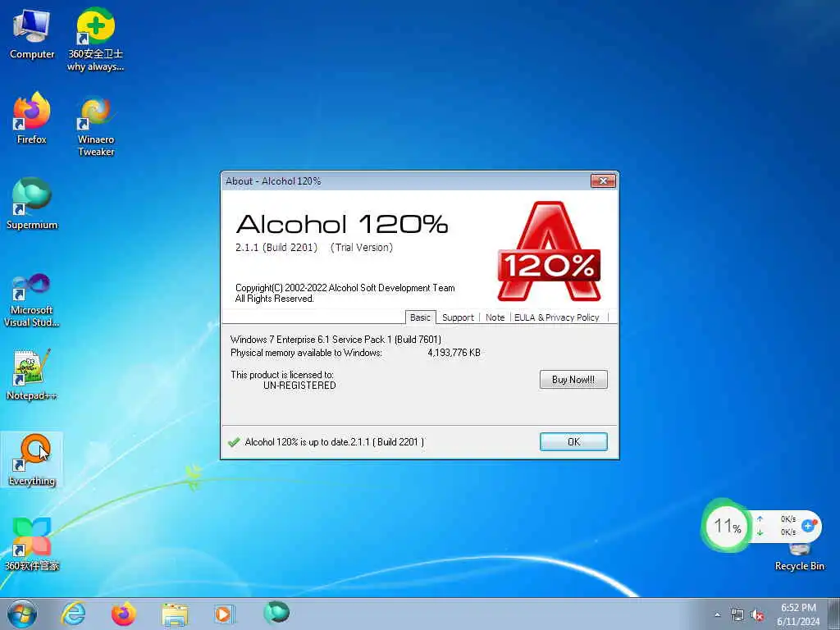Open the network tray icon
Viewport: 840px width, 630px height.
pyautogui.click(x=737, y=615)
